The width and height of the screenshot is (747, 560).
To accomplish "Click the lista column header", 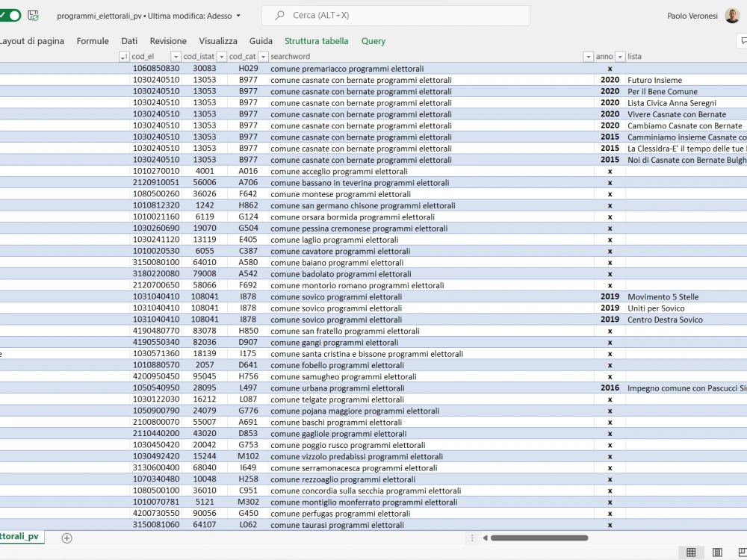I will [x=634, y=57].
